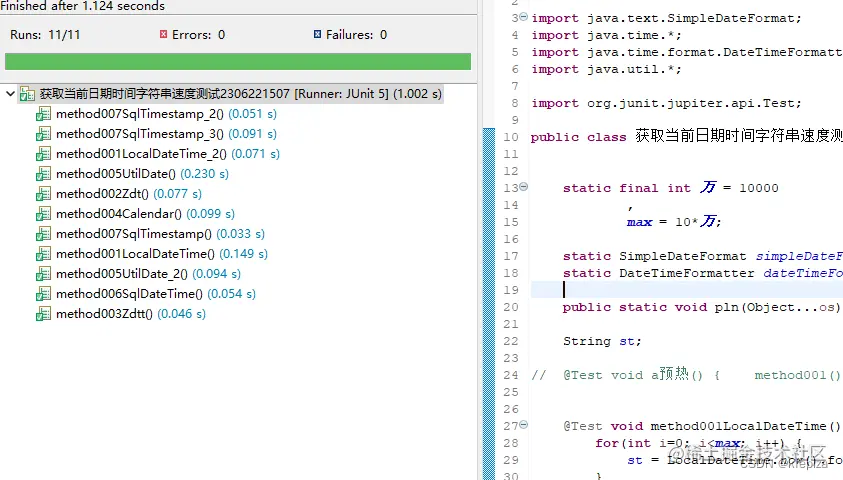Select test method006SqlDateTime() result
The image size is (843, 480).
point(156,294)
